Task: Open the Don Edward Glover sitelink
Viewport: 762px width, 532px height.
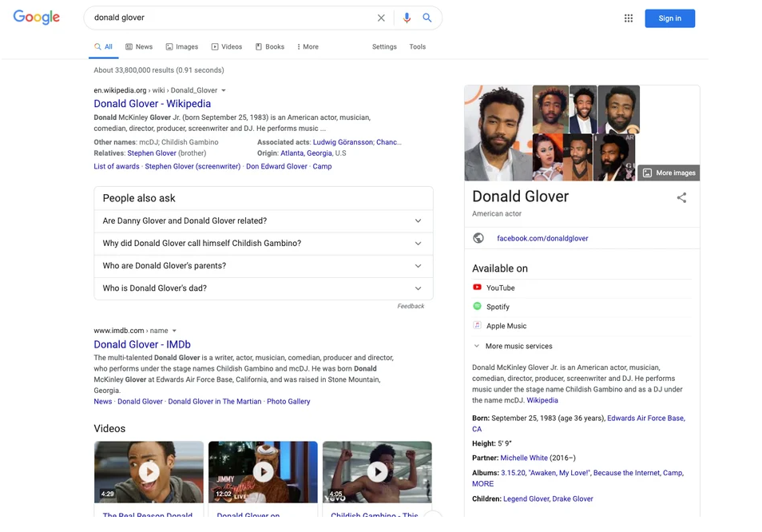Action: (276, 166)
